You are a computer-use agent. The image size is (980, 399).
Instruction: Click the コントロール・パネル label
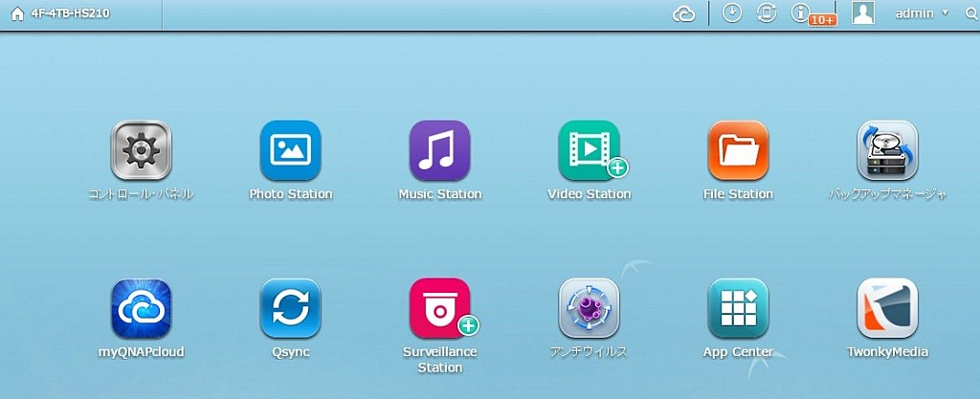(x=141, y=194)
